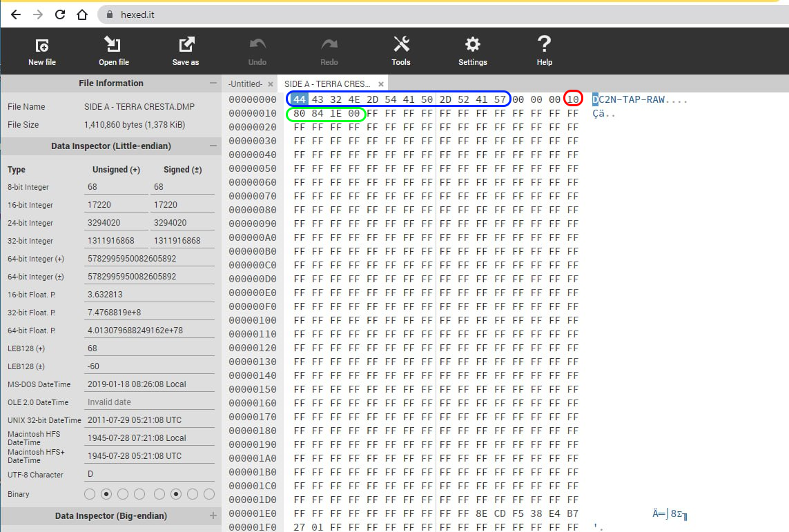Edit the 32-bit Float value field
789x532 pixels.
click(x=149, y=313)
